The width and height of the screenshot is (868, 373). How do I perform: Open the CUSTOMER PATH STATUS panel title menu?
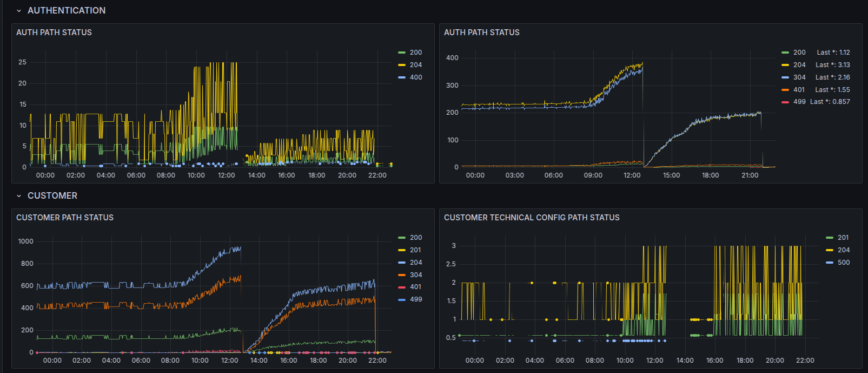(x=65, y=218)
